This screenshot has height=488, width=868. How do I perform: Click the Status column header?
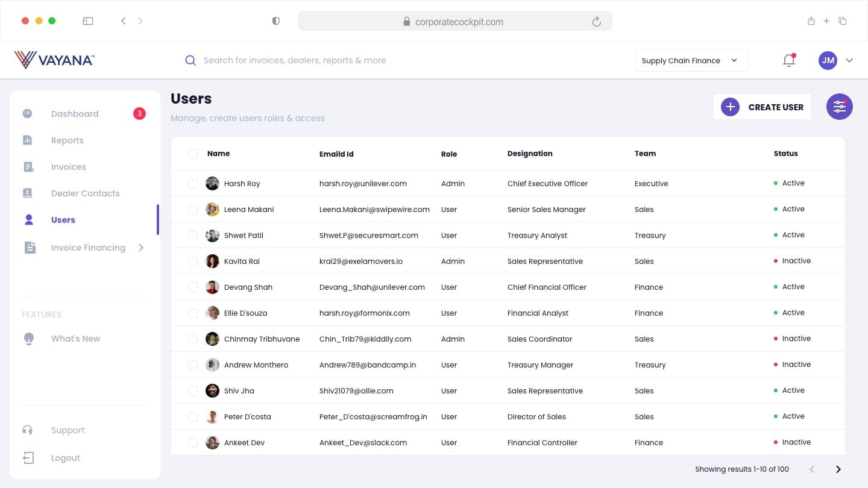click(786, 154)
